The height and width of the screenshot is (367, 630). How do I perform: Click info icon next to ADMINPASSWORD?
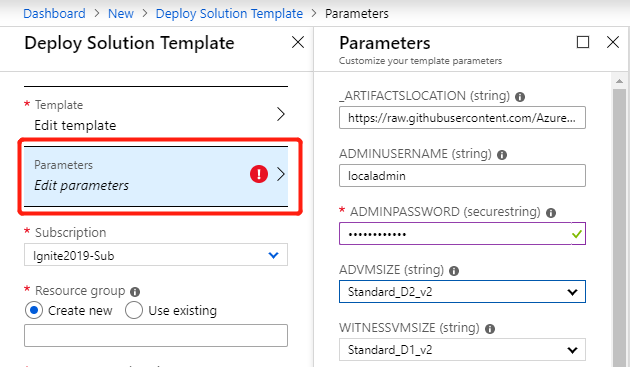tap(551, 213)
